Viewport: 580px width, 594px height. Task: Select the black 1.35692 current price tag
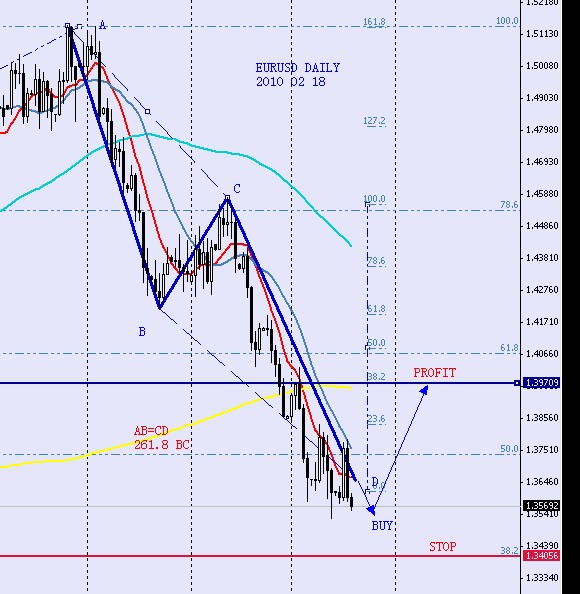[541, 506]
